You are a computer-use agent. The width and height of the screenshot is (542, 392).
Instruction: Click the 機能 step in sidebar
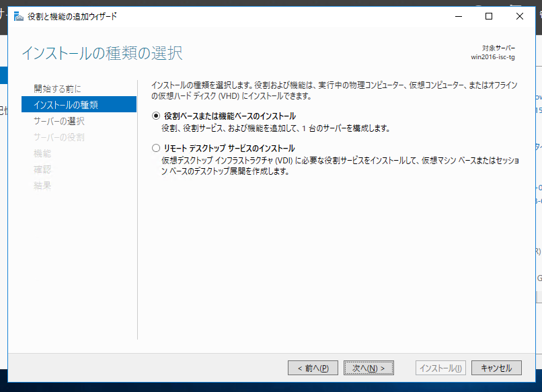point(42,153)
